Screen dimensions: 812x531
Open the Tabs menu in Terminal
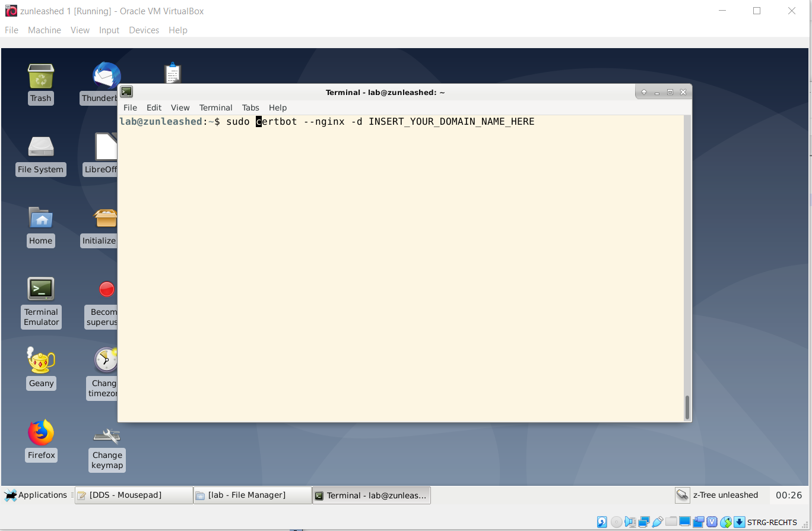[x=250, y=108]
